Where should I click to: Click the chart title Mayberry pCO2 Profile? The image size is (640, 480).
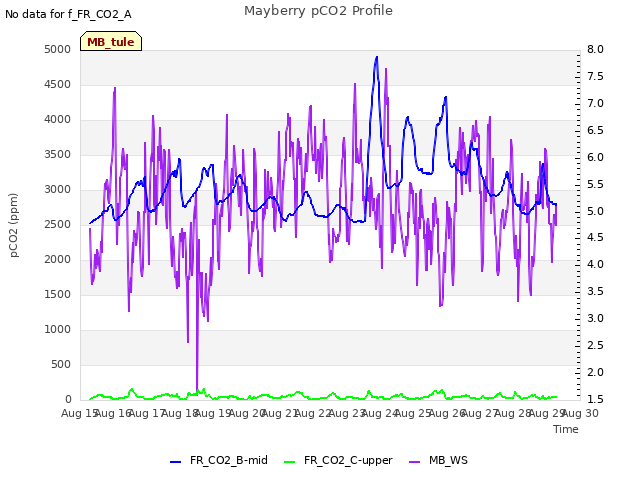click(318, 11)
